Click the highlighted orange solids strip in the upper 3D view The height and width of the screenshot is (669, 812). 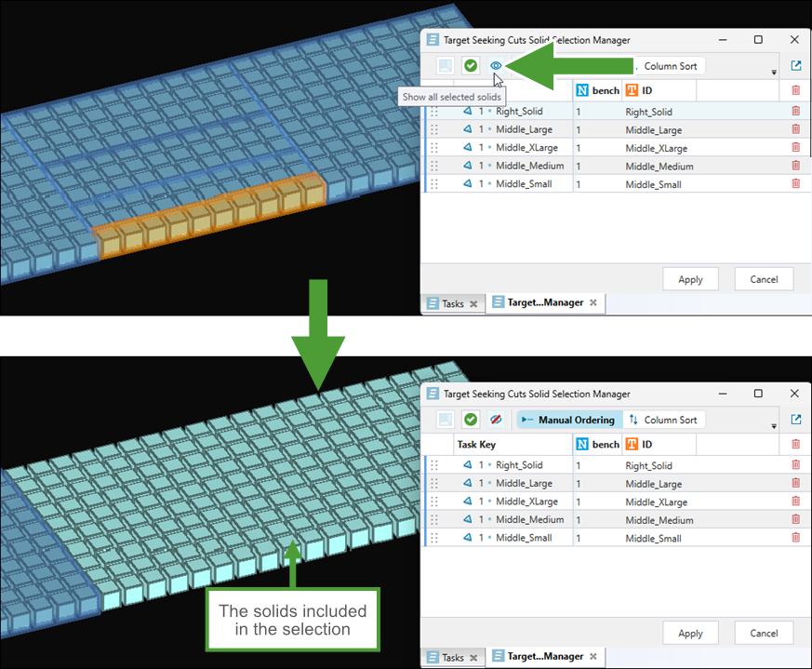pyautogui.click(x=209, y=217)
